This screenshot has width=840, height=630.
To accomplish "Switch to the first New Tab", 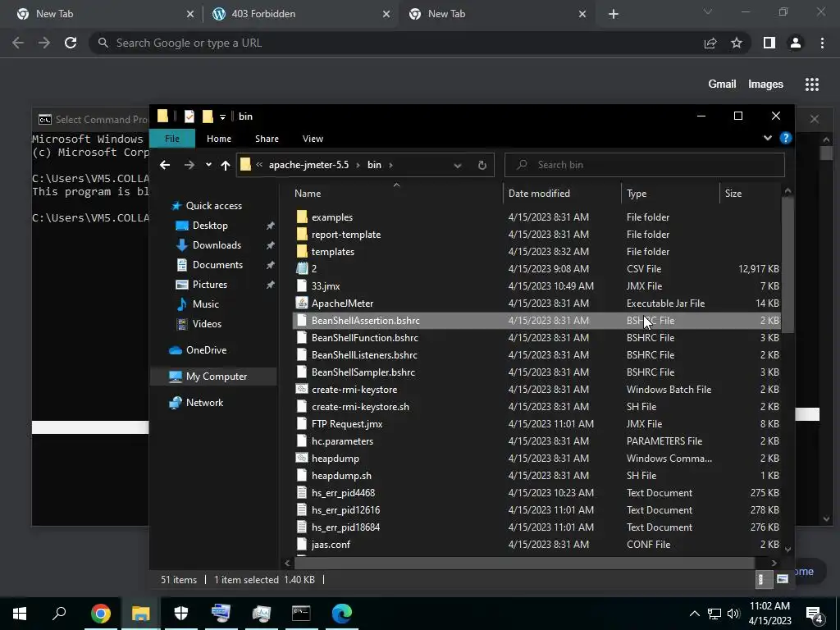I will (x=105, y=14).
